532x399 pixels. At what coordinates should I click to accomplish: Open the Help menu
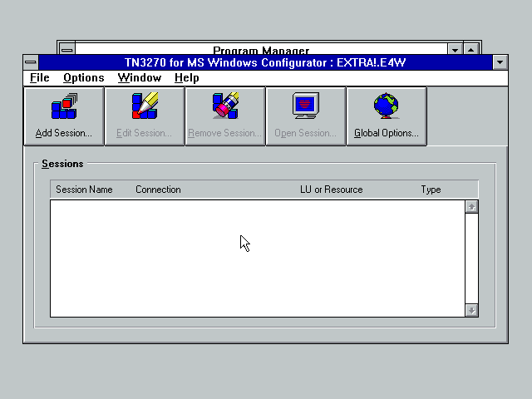tap(186, 77)
